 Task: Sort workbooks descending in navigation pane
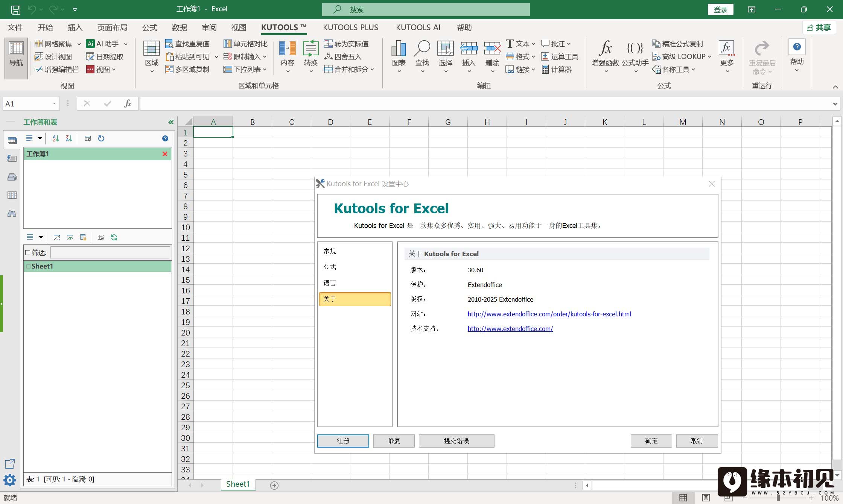(x=69, y=138)
